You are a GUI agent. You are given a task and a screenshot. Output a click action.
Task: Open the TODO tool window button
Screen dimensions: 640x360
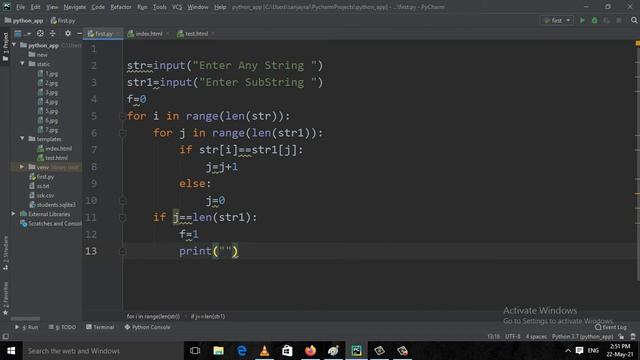[62, 327]
